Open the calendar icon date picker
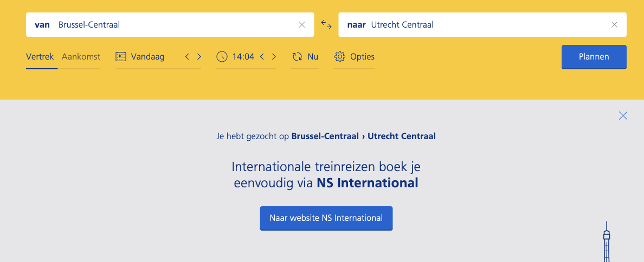Screen dimensions: 644x262 121,57
